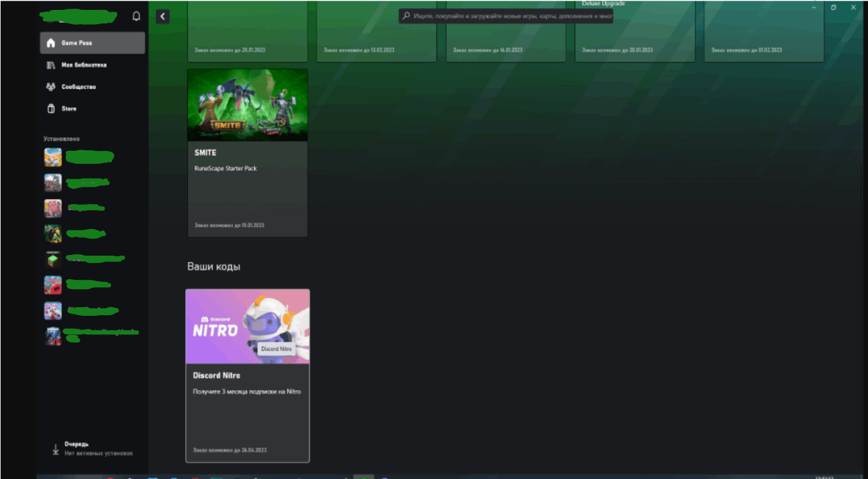Click the date text 15.01.2023 on the SMITE card
Screen dimensions: 868x479
[x=252, y=225]
